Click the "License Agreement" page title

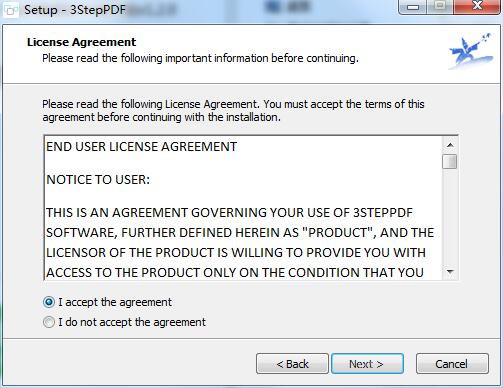(x=81, y=42)
